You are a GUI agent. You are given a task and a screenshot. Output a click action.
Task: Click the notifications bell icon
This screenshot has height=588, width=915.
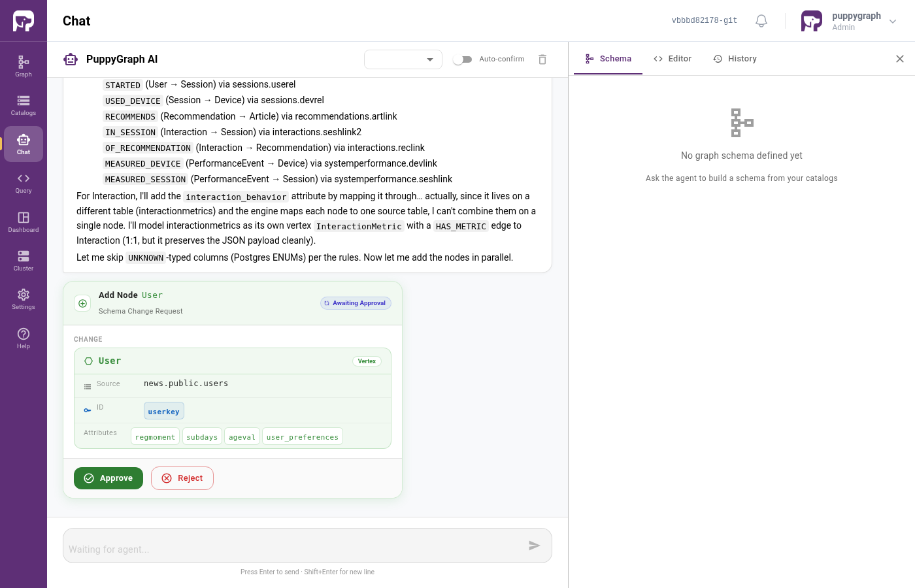(761, 21)
